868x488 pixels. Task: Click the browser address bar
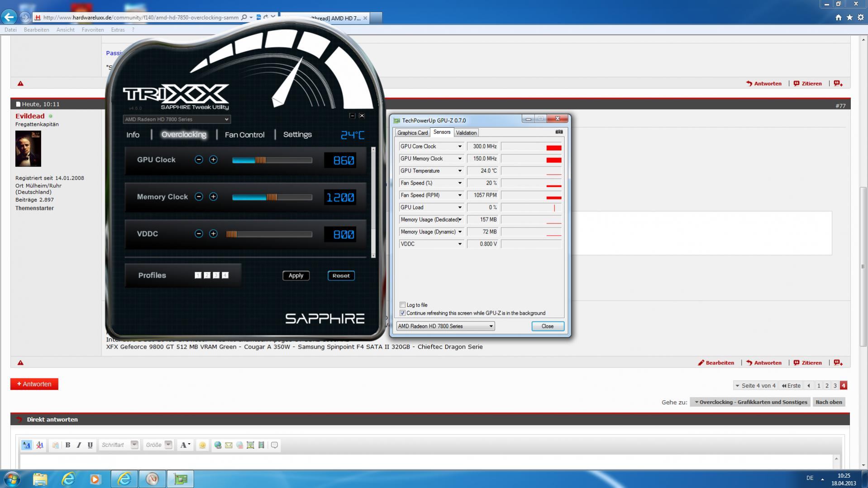click(140, 18)
